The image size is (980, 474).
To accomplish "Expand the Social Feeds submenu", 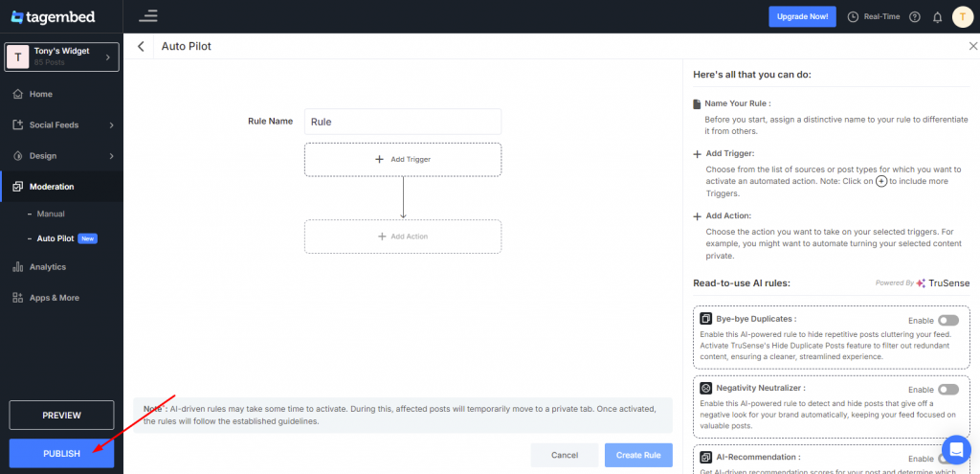I will [112, 125].
